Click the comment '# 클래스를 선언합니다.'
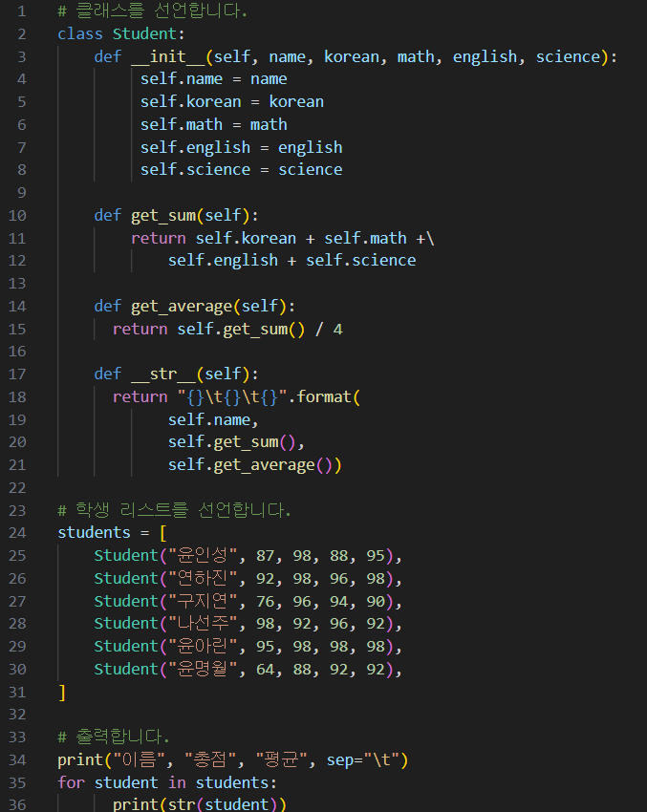 click(x=153, y=11)
